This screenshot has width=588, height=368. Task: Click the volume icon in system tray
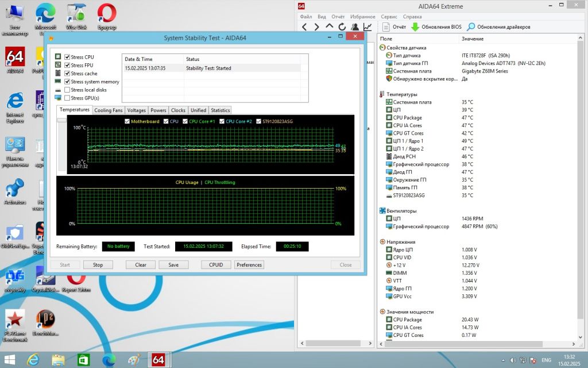pos(513,360)
